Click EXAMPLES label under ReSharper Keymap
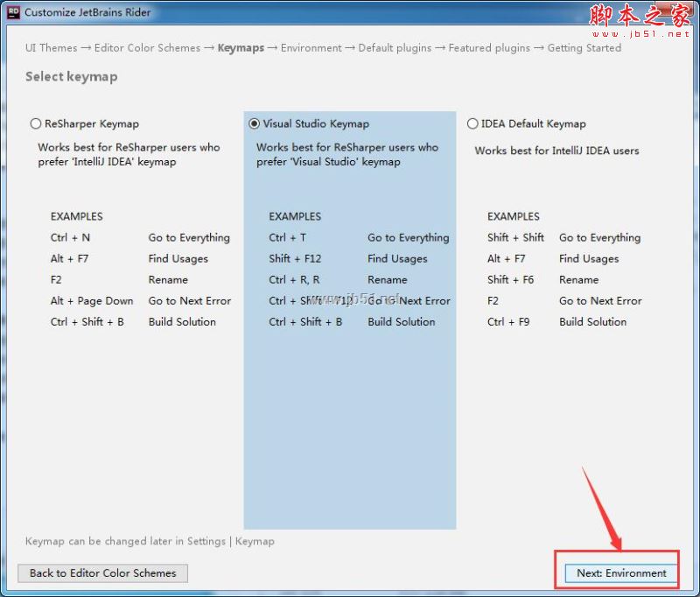The width and height of the screenshot is (700, 597). pos(77,216)
